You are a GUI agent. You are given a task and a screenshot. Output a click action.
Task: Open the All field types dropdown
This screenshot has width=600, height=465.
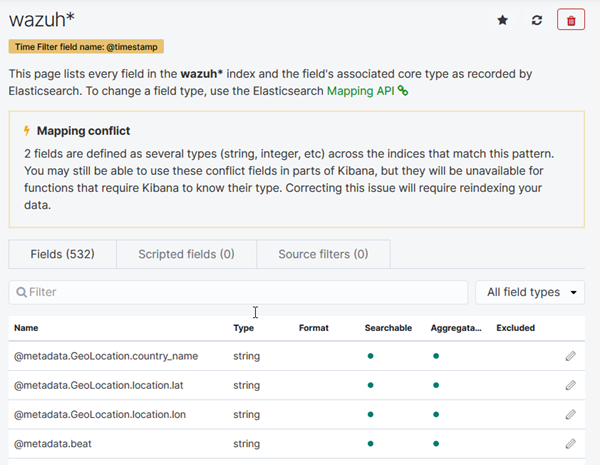click(530, 292)
